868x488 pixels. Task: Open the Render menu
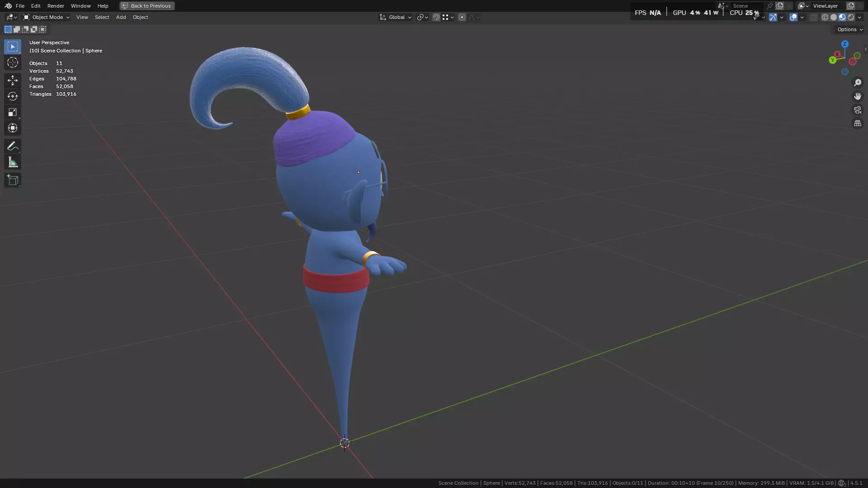(56, 6)
